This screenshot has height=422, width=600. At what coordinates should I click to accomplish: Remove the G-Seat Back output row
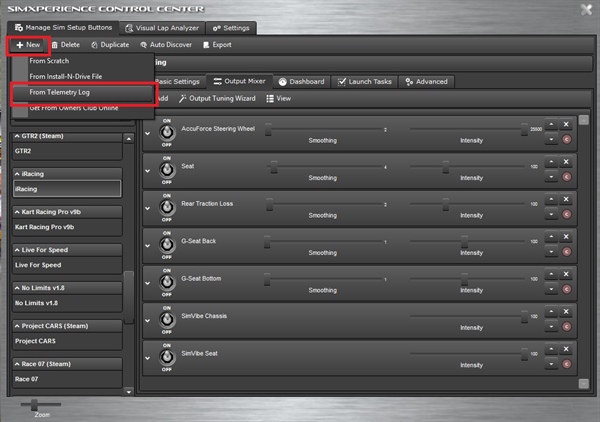(x=566, y=237)
